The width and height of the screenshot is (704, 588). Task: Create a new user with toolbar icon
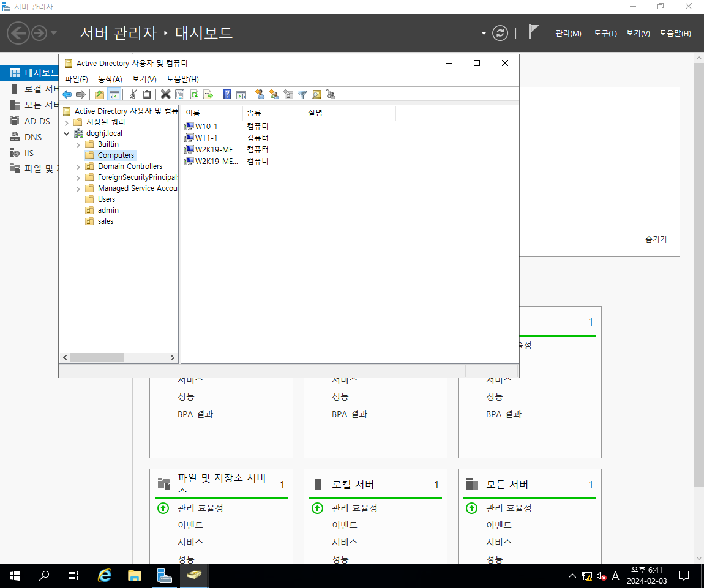pyautogui.click(x=260, y=94)
